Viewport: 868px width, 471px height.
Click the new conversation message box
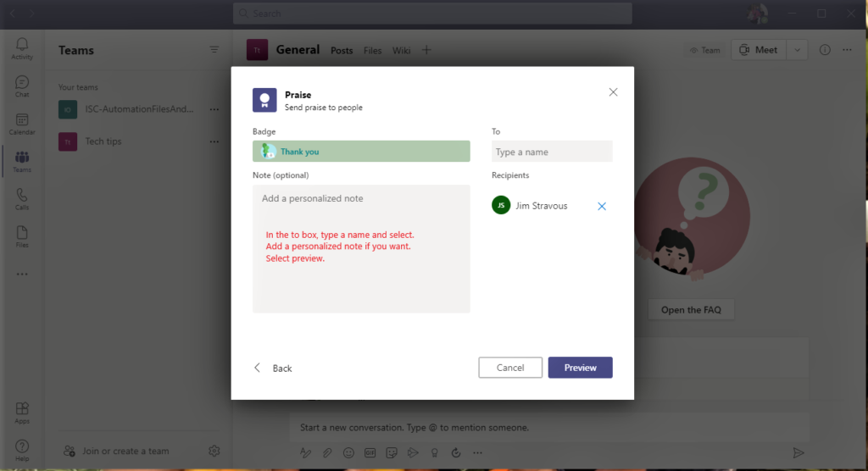pos(549,427)
